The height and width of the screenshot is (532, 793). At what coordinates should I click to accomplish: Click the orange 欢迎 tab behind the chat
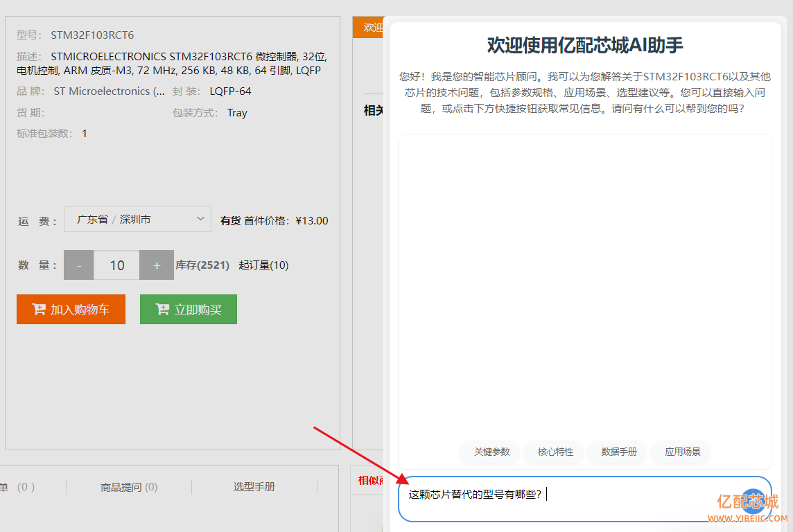point(369,27)
